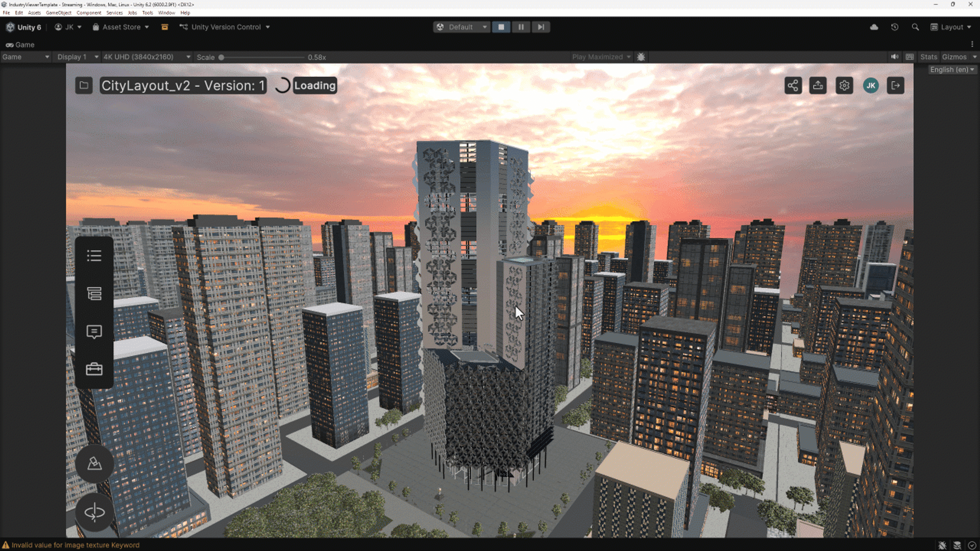980x551 pixels.
Task: Open the list icon in left sidebar
Action: [x=94, y=256]
